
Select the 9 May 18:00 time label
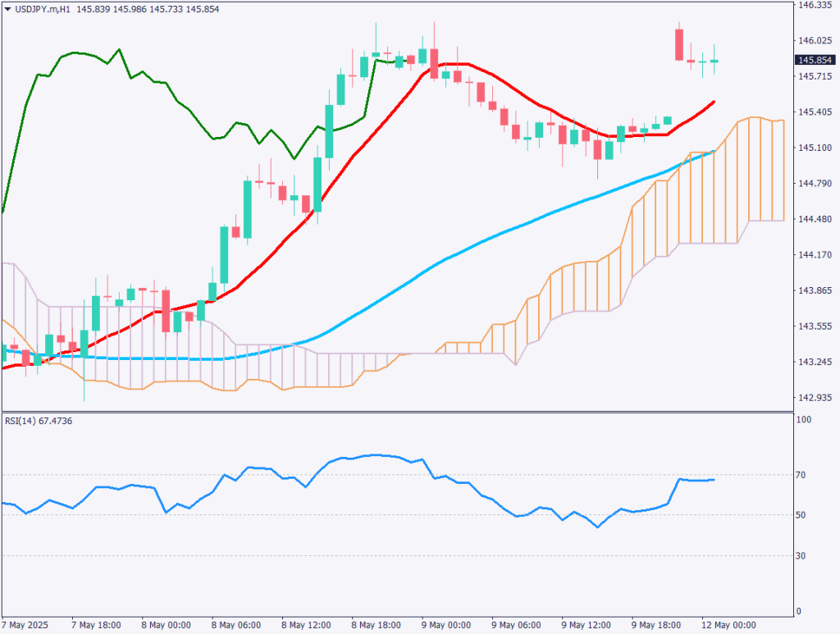click(656, 625)
